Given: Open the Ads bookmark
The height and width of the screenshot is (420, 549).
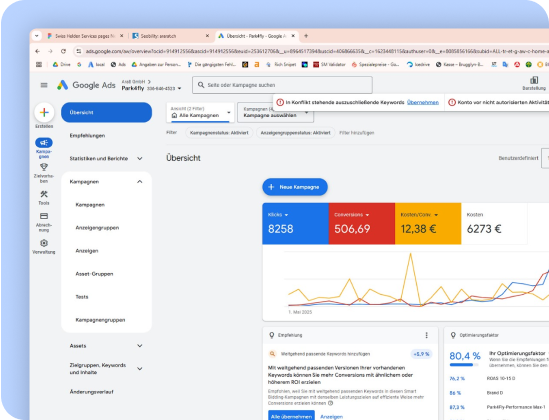Looking at the screenshot, I should [x=118, y=64].
